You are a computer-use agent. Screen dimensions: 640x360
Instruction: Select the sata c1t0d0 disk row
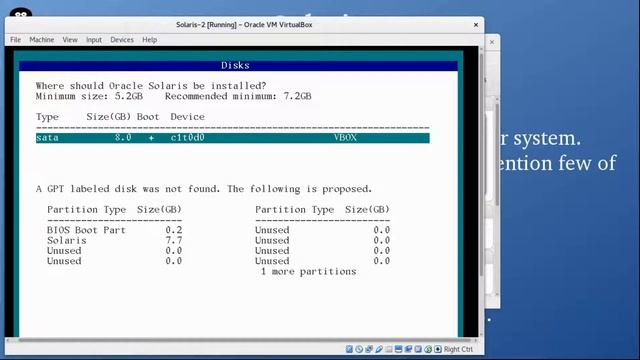point(233,138)
